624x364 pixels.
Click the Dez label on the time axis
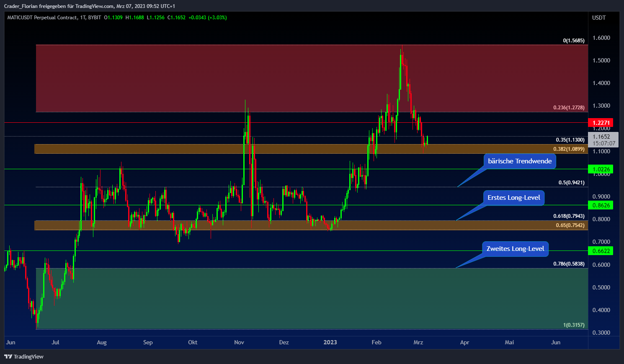coord(284,342)
